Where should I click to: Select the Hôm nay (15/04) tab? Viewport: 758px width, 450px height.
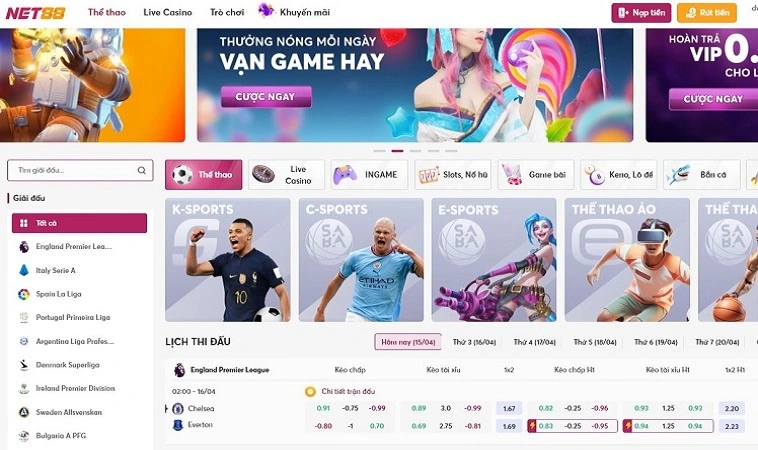click(x=408, y=342)
